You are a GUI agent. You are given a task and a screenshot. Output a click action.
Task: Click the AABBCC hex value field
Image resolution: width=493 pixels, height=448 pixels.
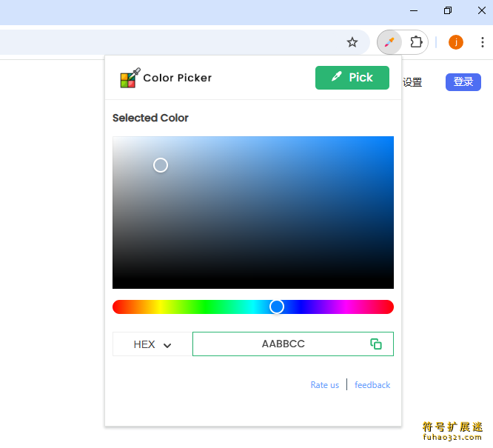tap(292, 344)
